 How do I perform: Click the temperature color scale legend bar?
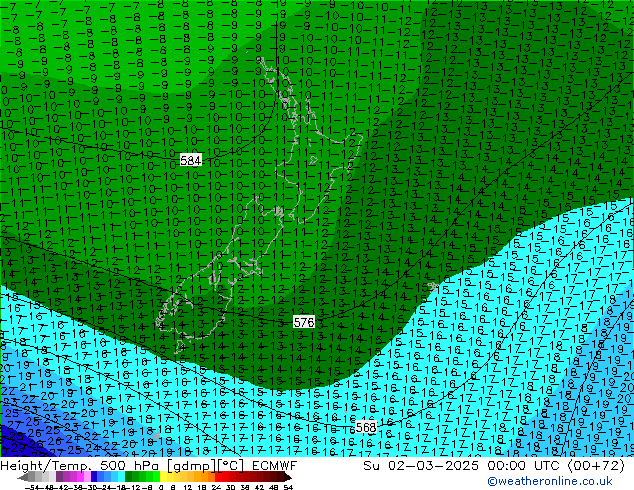tap(154, 477)
